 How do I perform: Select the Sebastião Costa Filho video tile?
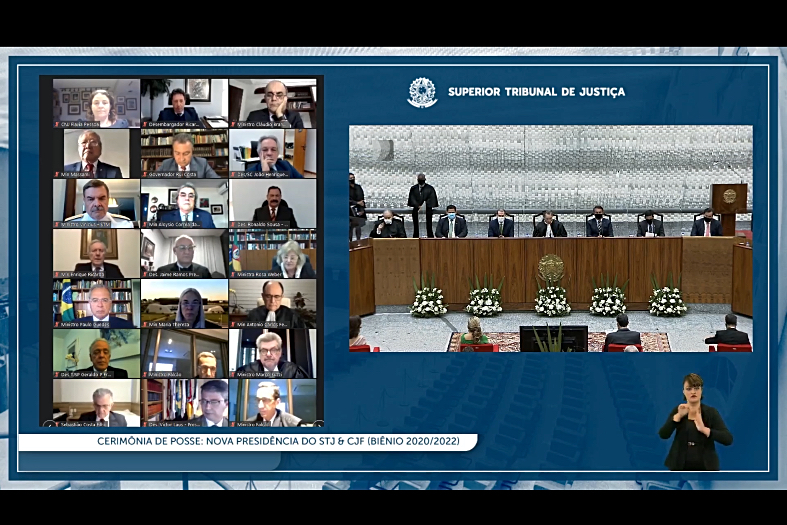(97, 403)
